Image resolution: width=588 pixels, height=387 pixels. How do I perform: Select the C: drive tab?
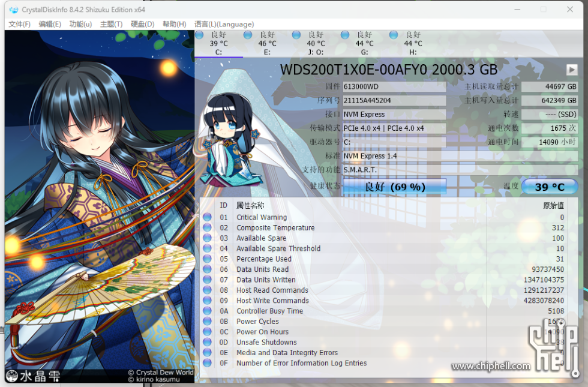218,43
